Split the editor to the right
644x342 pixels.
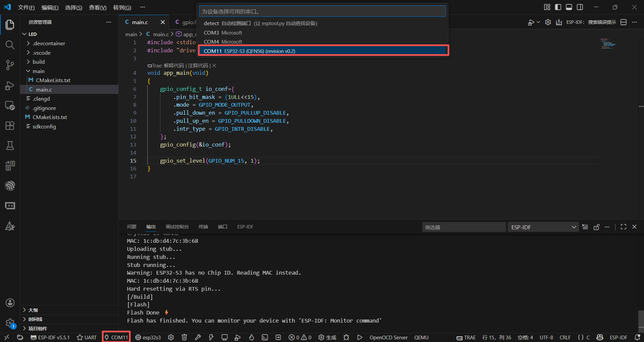pyautogui.click(x=624, y=22)
